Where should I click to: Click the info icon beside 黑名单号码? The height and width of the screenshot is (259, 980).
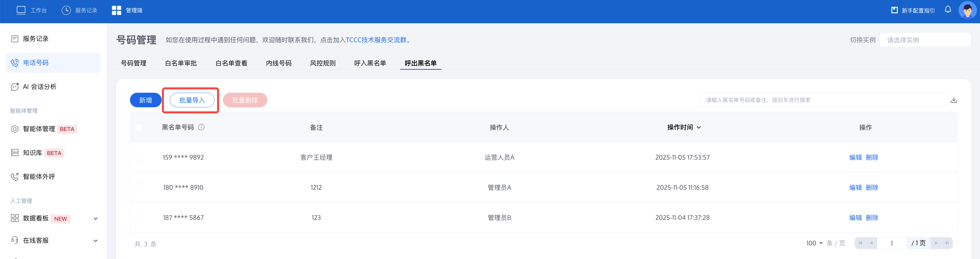coord(201,127)
